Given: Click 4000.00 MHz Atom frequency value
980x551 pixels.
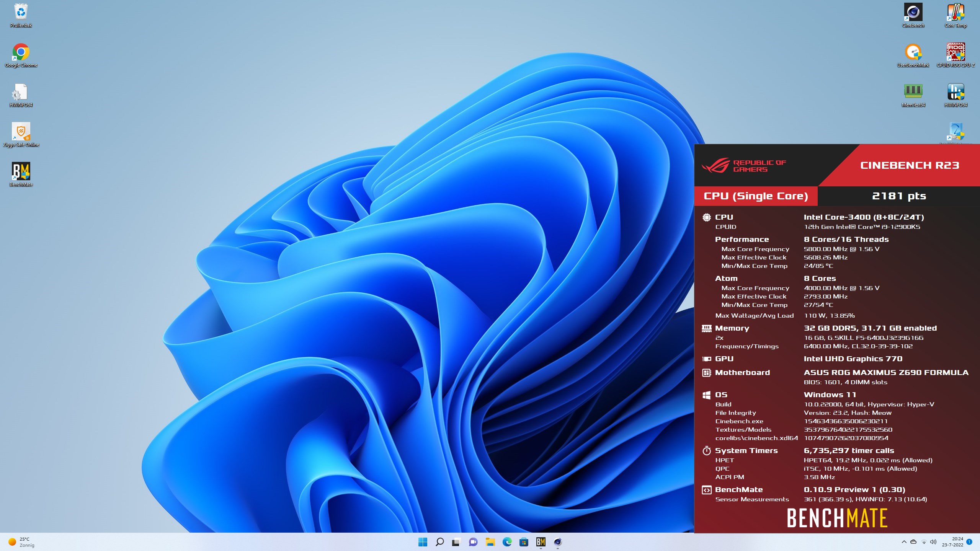Looking at the screenshot, I should point(841,288).
